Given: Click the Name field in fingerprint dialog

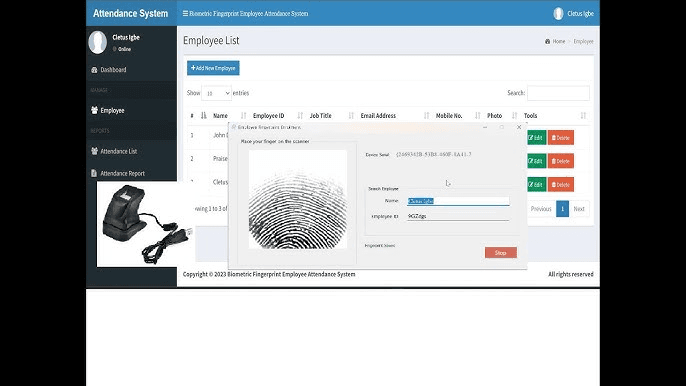Looking at the screenshot, I should pyautogui.click(x=458, y=201).
